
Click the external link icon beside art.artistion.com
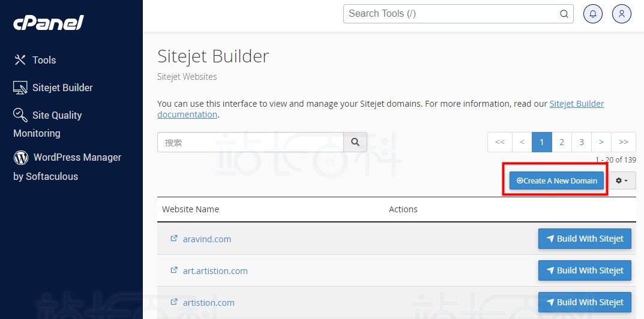pyautogui.click(x=173, y=270)
